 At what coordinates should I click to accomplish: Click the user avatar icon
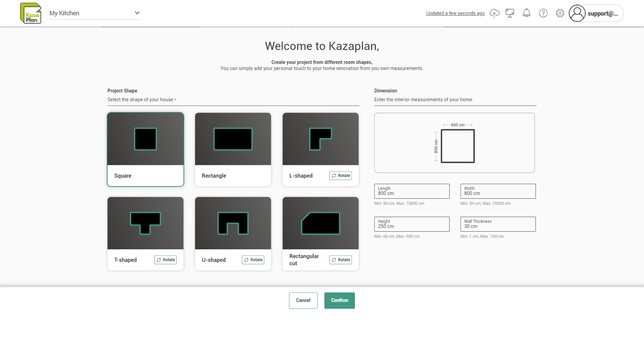tap(577, 13)
